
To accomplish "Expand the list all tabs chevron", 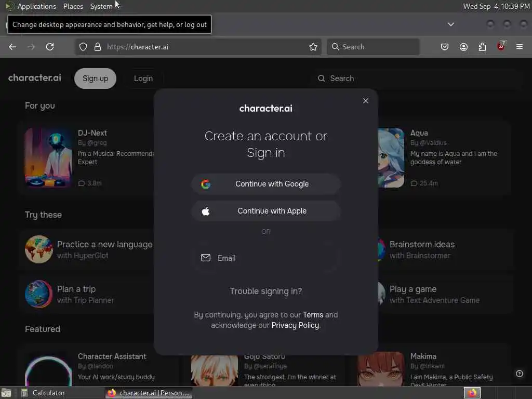I will (x=450, y=24).
